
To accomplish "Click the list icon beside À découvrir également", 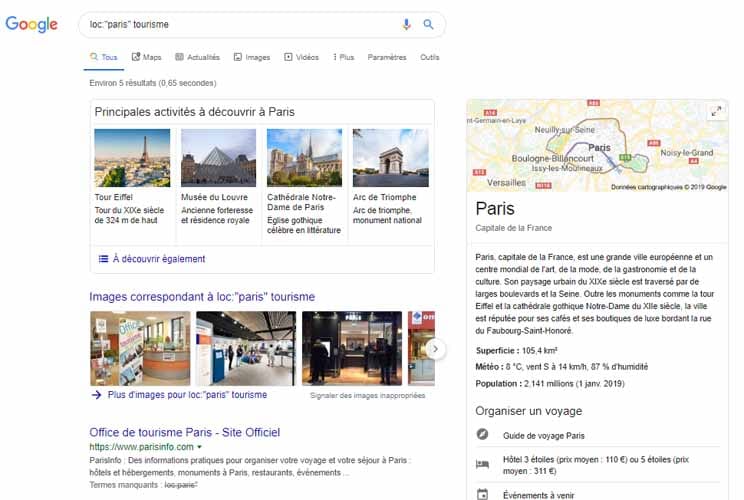I will tap(103, 259).
